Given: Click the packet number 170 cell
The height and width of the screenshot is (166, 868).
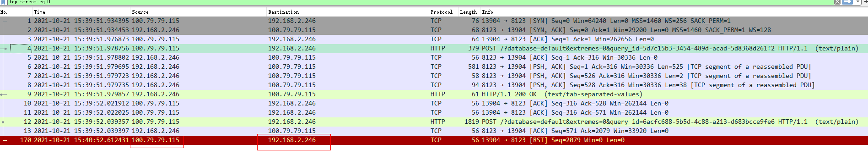Looking at the screenshot, I should coord(26,140).
